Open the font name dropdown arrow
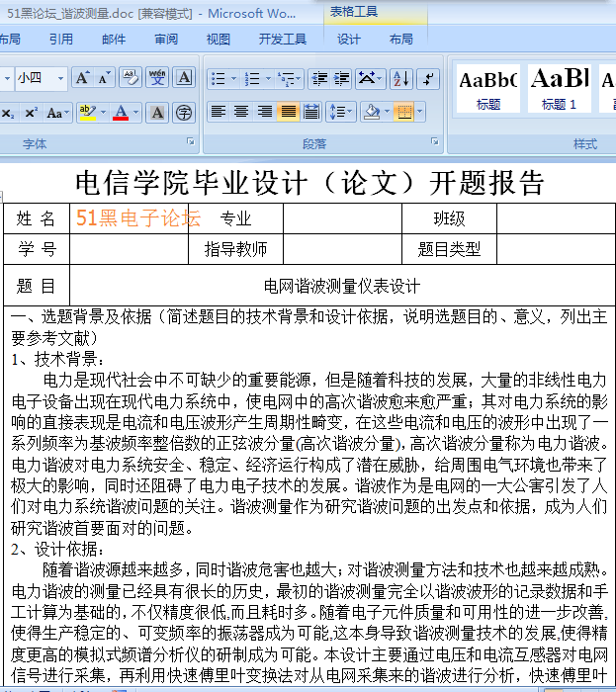The image size is (616, 692). coord(7,78)
